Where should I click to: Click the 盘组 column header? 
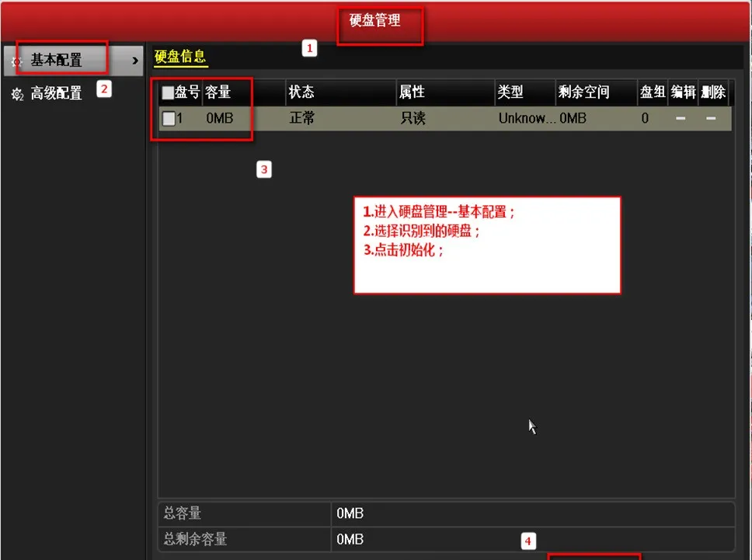coord(653,92)
